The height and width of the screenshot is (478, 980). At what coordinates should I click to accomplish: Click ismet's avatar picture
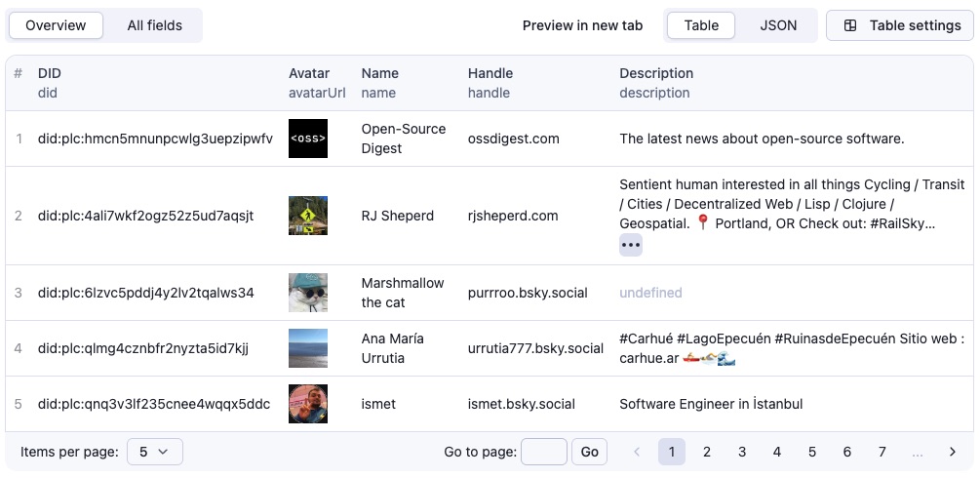[308, 404]
